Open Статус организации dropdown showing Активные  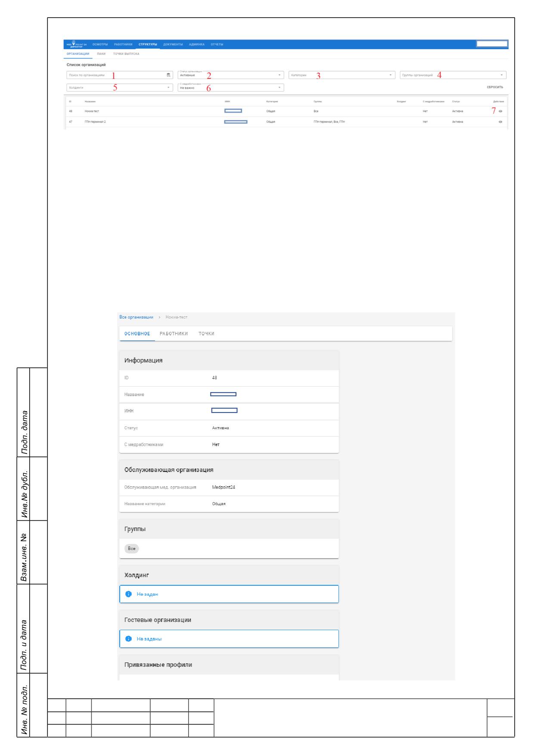(230, 75)
